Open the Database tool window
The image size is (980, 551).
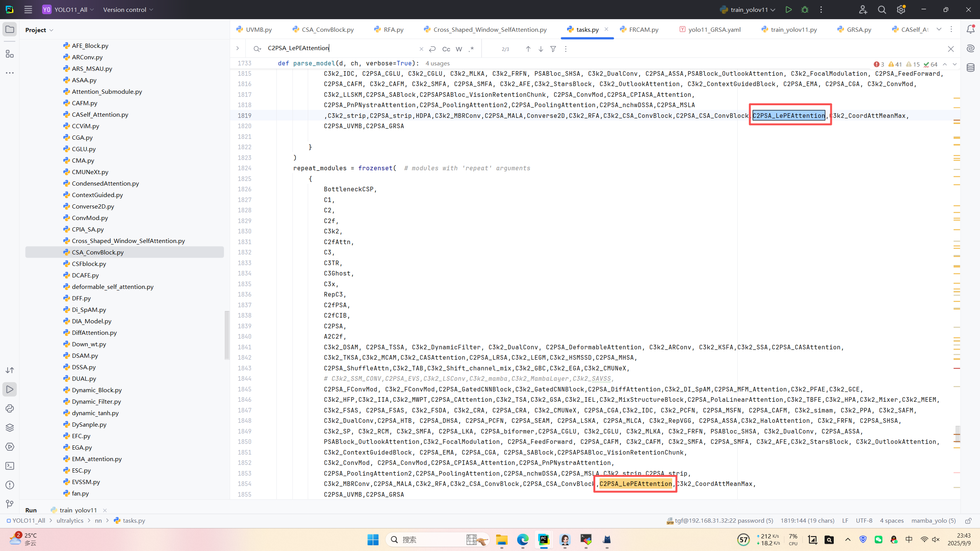click(x=970, y=68)
